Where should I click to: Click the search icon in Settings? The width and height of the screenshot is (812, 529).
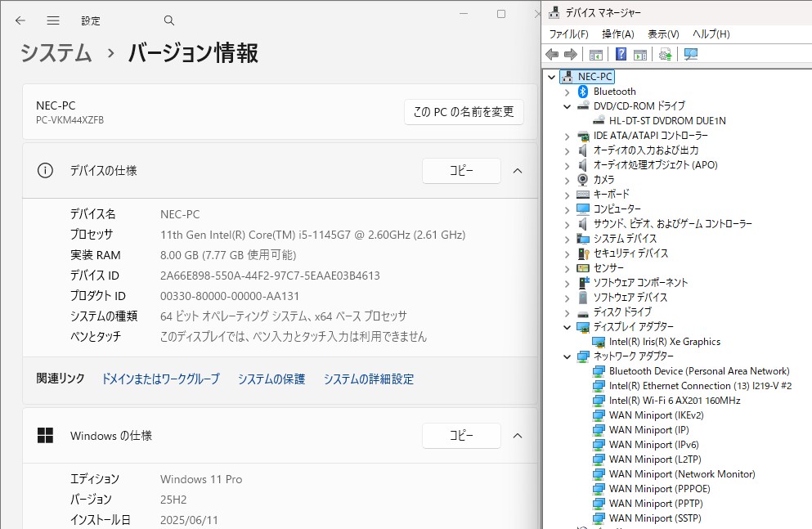[x=169, y=20]
